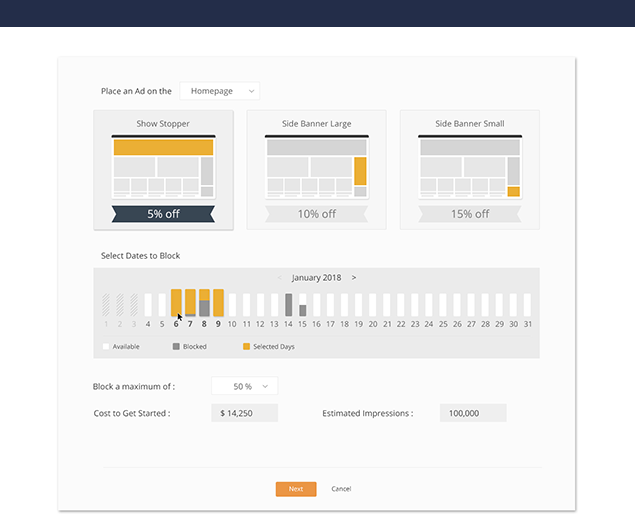Click the 15% off ribbon
Image resolution: width=635 pixels, height=532 pixels.
(x=470, y=214)
